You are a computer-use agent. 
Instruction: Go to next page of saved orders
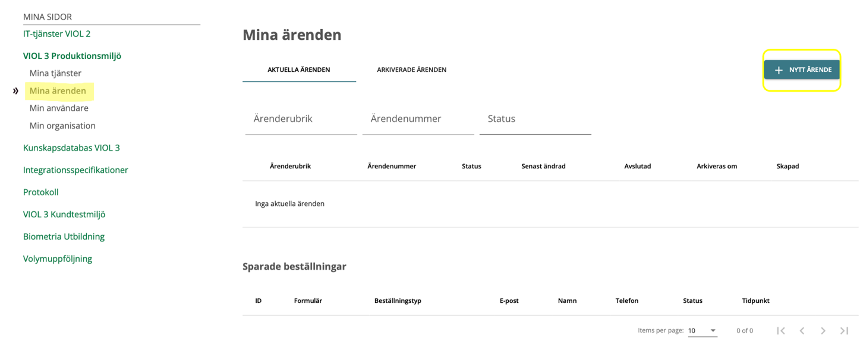click(x=823, y=331)
